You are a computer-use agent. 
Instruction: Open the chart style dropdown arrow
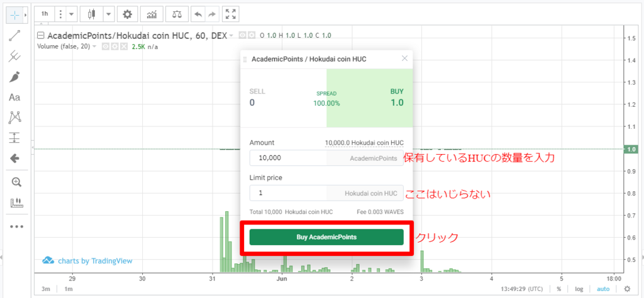coord(108,14)
